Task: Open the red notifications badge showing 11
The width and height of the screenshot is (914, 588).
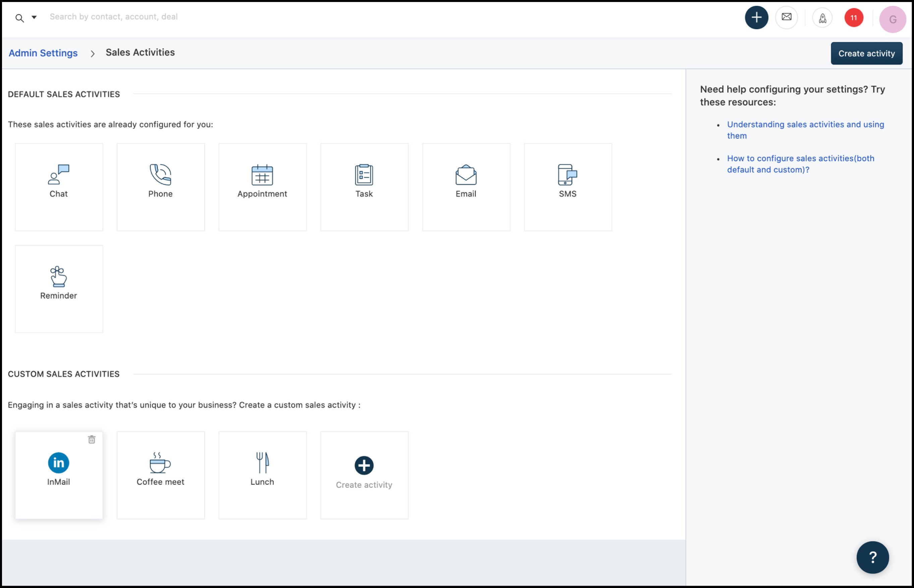Action: pos(853,18)
